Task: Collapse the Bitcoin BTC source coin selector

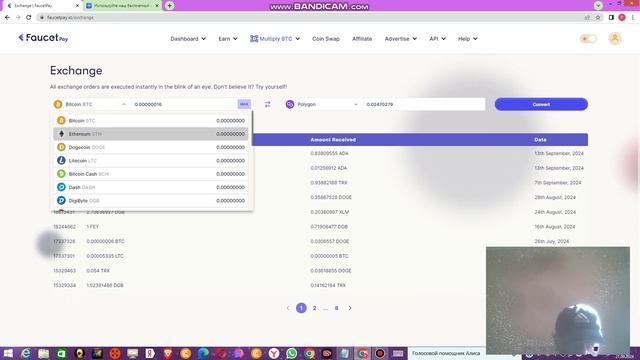Action: coord(91,104)
